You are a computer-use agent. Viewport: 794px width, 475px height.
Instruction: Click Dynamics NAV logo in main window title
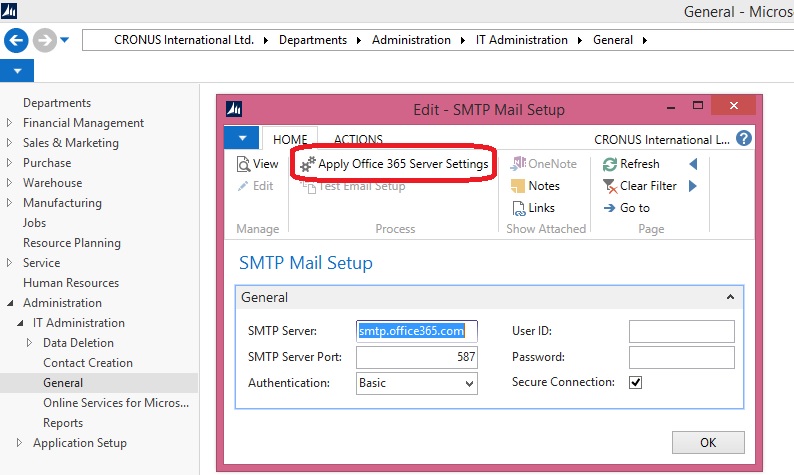pos(9,10)
